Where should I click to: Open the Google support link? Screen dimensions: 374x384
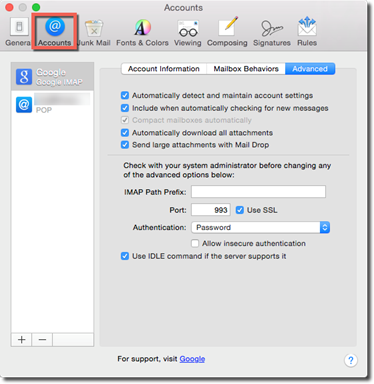(192, 359)
